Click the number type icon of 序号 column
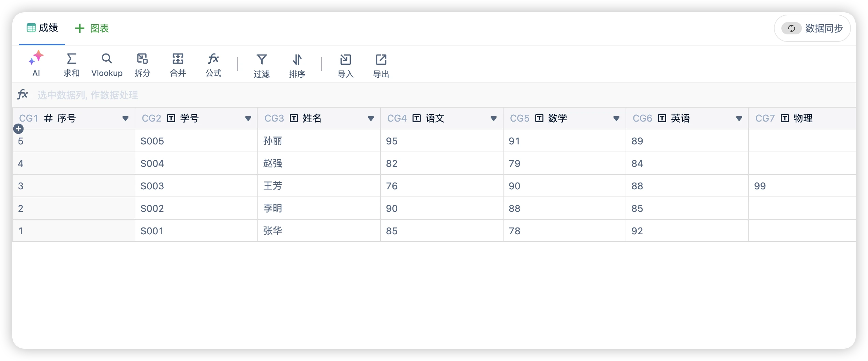Screen dimensions: 868x361 click(48, 118)
